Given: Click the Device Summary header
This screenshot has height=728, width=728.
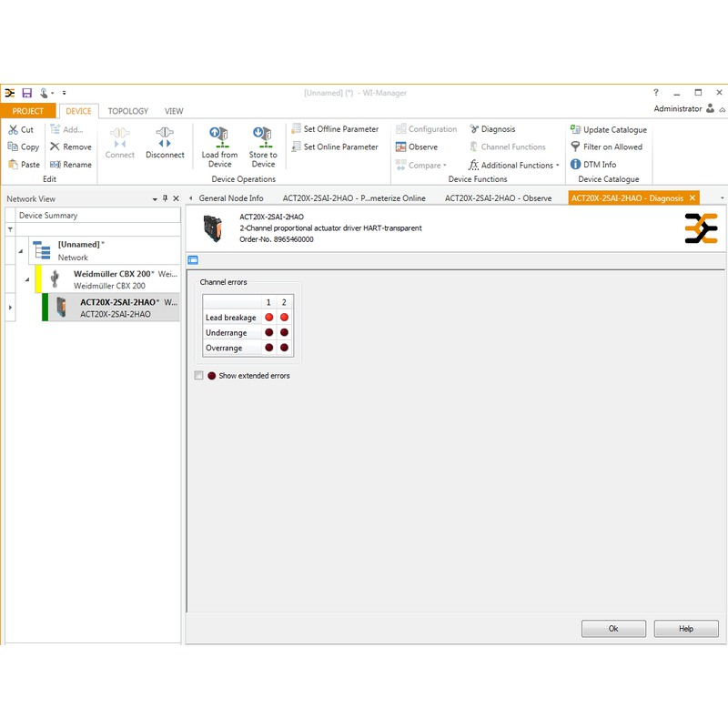Looking at the screenshot, I should point(97,216).
